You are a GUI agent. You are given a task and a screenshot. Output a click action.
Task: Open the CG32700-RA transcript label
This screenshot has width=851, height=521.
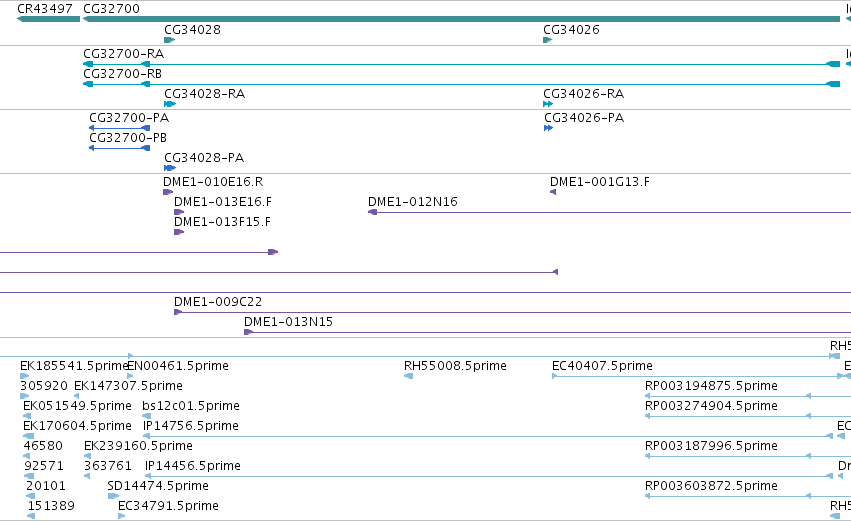pos(123,54)
